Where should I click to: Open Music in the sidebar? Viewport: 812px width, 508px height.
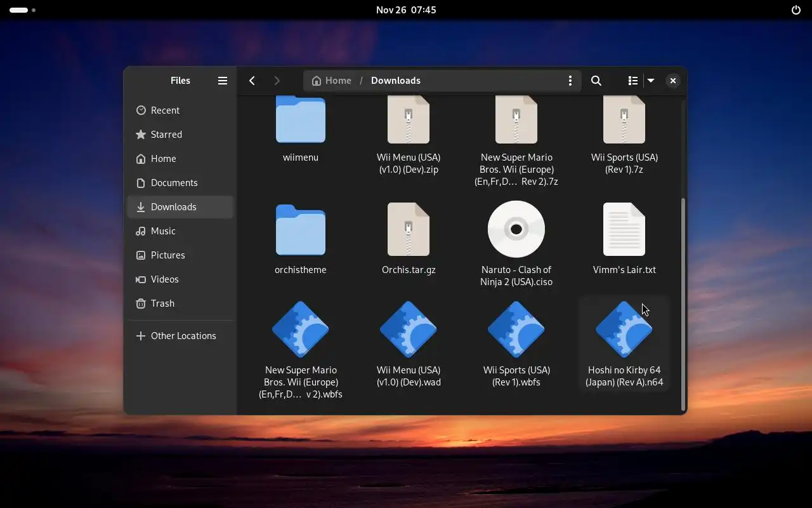pos(181,231)
